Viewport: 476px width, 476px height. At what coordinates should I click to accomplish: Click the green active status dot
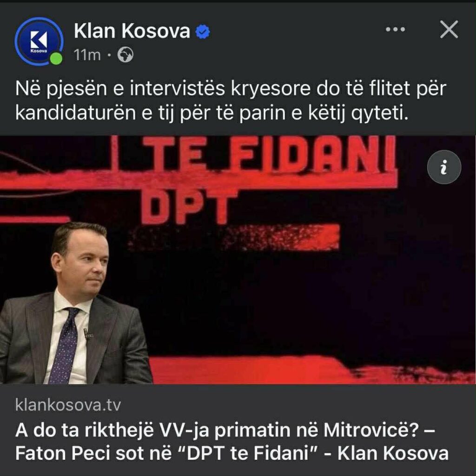click(x=56, y=59)
